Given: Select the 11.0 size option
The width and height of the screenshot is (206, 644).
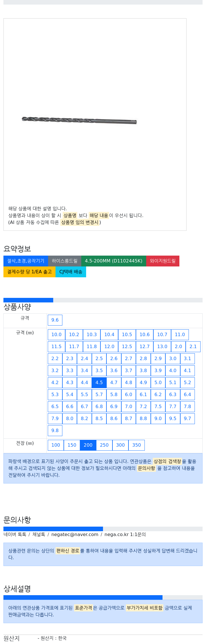Looking at the screenshot, I should click(x=180, y=334).
